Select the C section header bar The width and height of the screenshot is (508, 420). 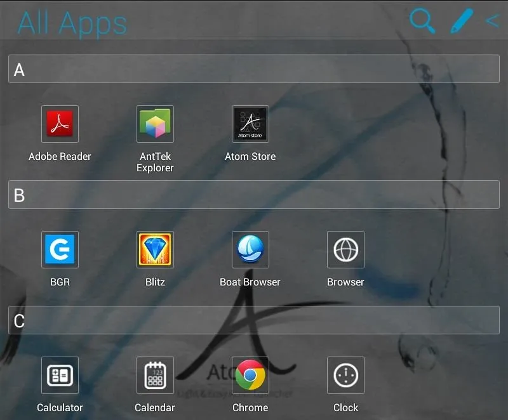pyautogui.click(x=254, y=320)
